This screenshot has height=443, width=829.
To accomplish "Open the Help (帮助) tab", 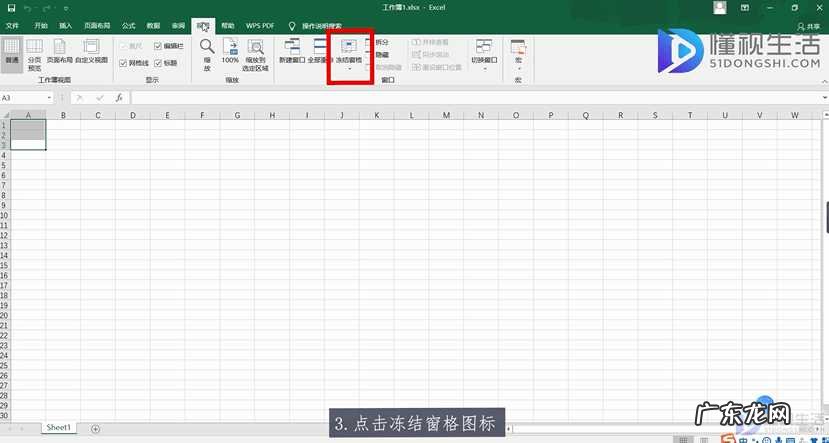I will pyautogui.click(x=228, y=25).
